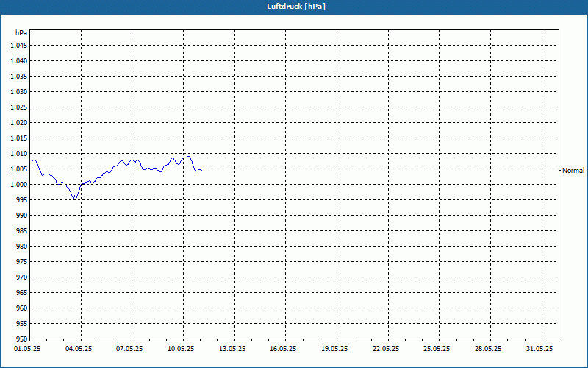This screenshot has height=368, width=588.
Task: Click the 07.05.25 date label
Action: 129,349
